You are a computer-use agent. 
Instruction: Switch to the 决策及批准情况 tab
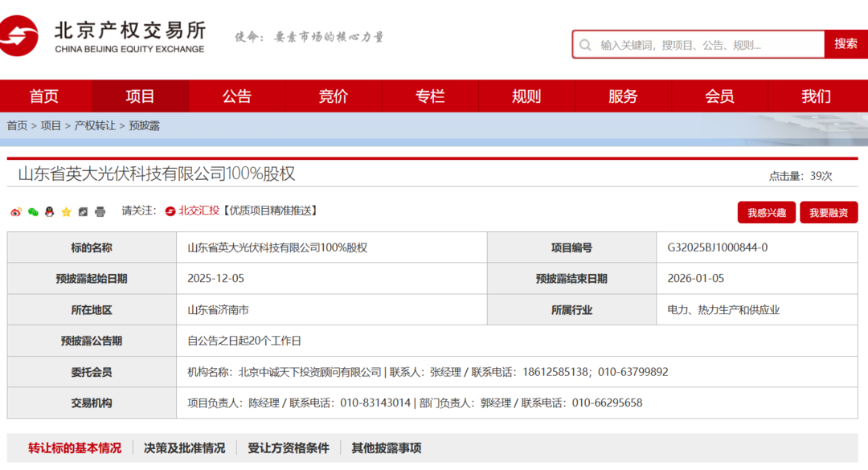183,448
